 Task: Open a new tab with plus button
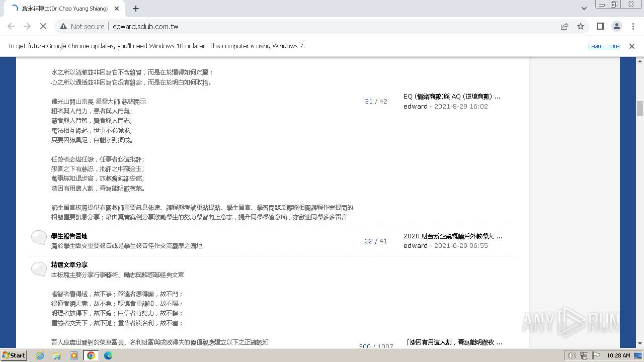pyautogui.click(x=135, y=9)
